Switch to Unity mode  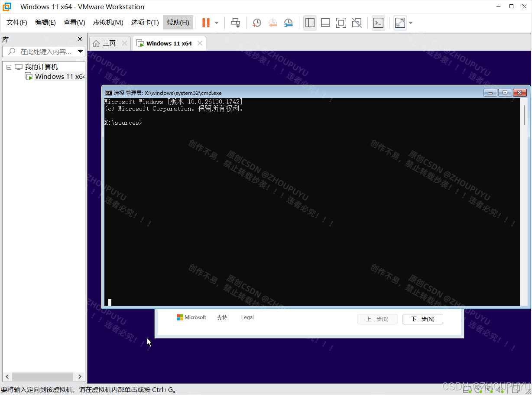(x=357, y=23)
